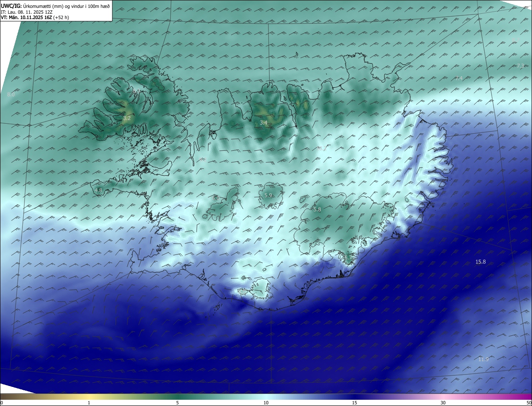Screen dimensions: 532x406
Task: Click the 7.3 value label near the map edge
Action: click(520, 66)
